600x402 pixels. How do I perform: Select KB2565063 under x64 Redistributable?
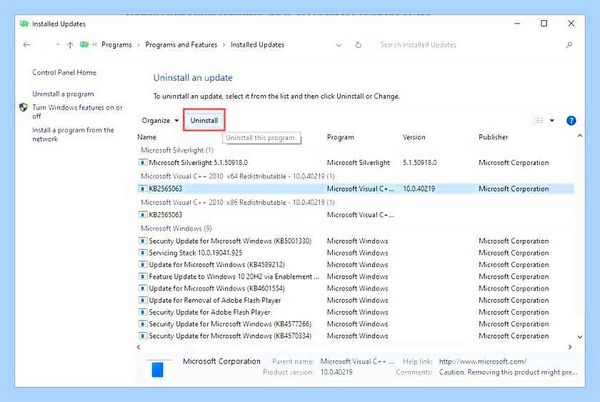[x=355, y=189]
